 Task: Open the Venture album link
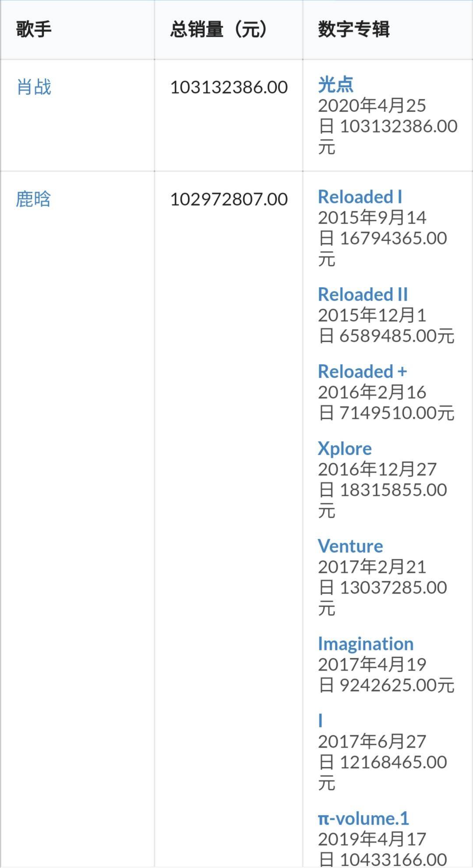click(x=350, y=546)
